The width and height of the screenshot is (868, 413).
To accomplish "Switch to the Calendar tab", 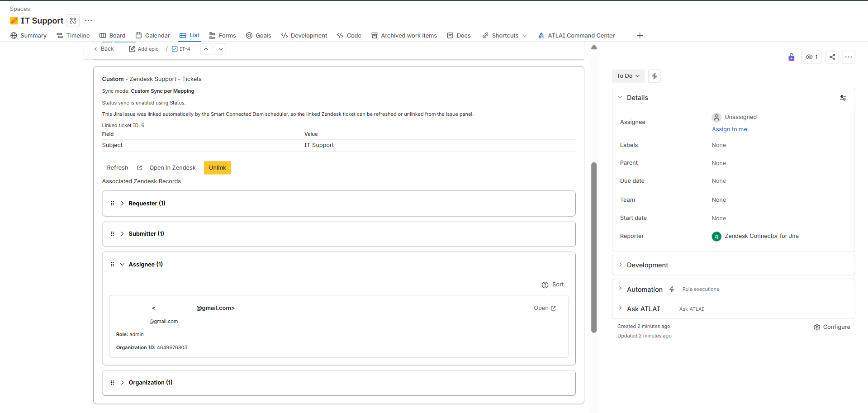I will pyautogui.click(x=153, y=36).
